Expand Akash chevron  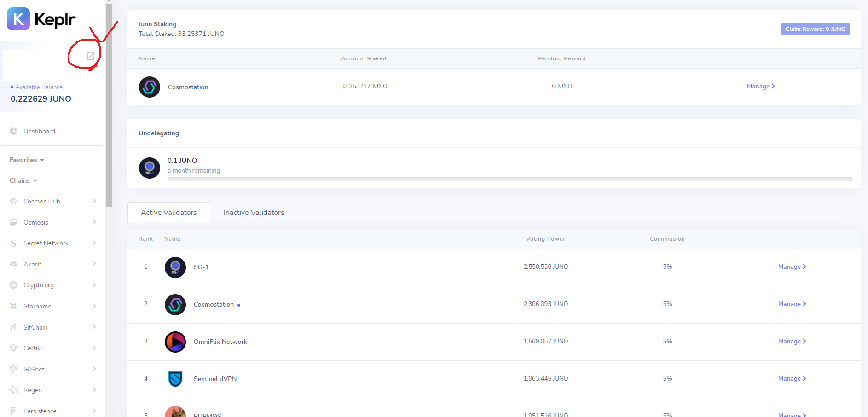pyautogui.click(x=94, y=264)
